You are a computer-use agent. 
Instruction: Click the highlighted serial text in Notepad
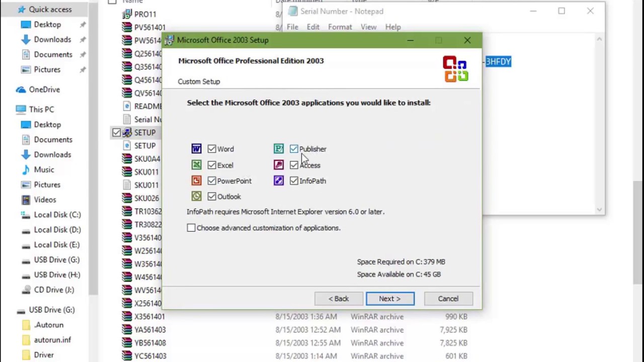click(x=498, y=61)
